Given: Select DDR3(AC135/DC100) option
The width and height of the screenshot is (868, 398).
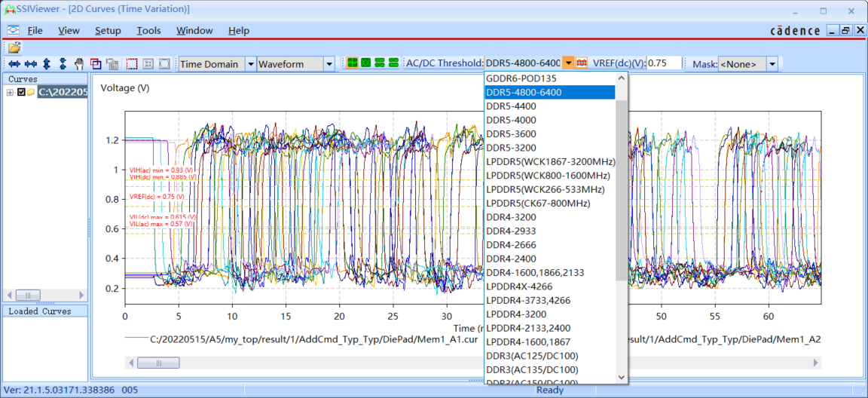Looking at the screenshot, I should coord(550,369).
